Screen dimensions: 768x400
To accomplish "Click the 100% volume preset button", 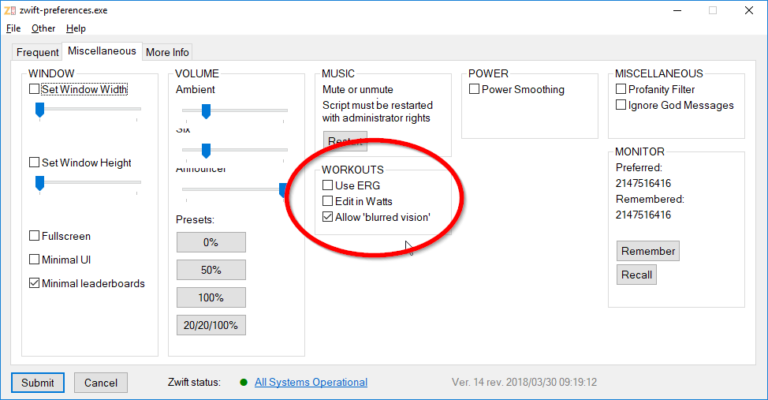I will pos(211,297).
